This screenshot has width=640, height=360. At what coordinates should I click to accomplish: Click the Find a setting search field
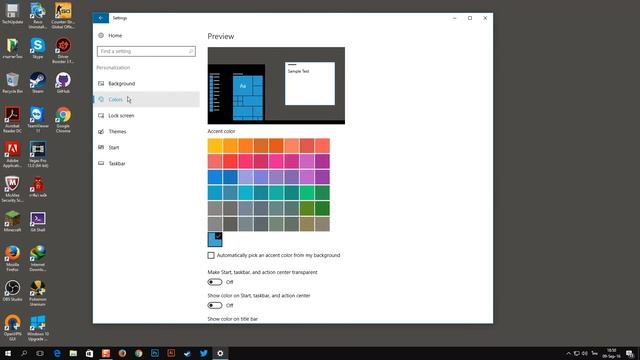pos(146,51)
